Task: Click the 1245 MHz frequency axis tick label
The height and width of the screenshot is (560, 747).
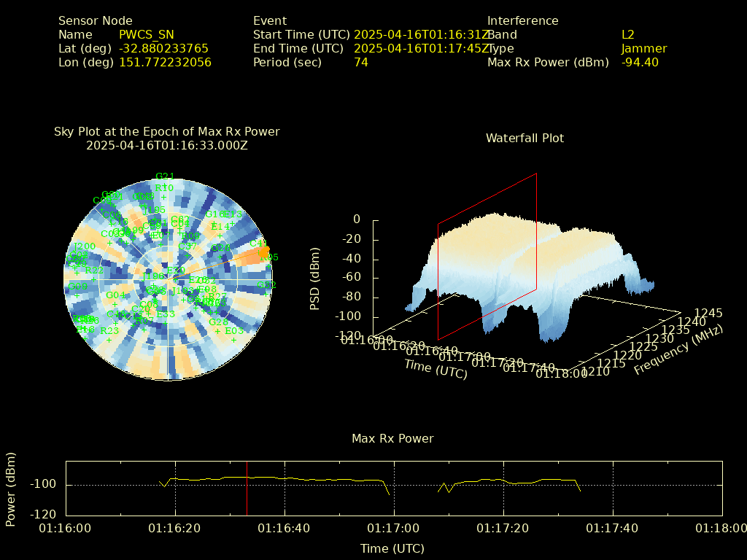Action: 707,313
